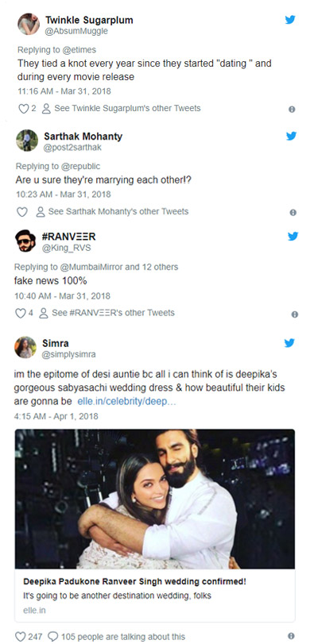This screenshot has height=644, width=318.
Task: Open info icon beside 105 people talking
Action: click(x=291, y=636)
